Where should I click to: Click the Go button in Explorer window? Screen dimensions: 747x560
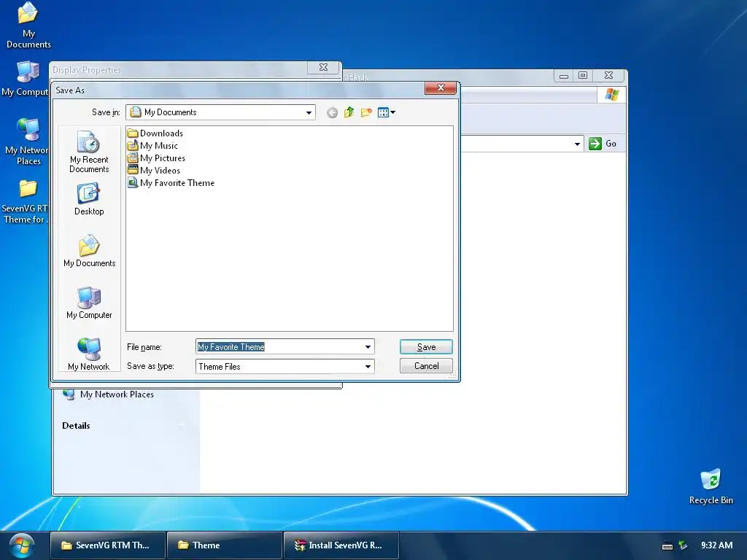pos(603,144)
